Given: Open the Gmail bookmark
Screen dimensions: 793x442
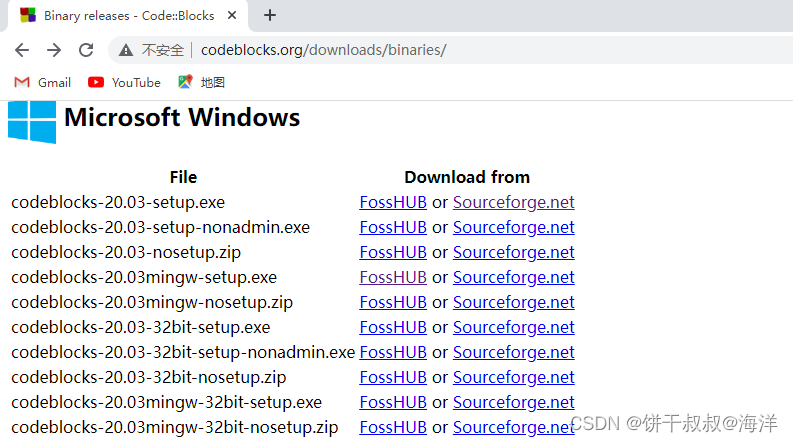Looking at the screenshot, I should [x=42, y=82].
